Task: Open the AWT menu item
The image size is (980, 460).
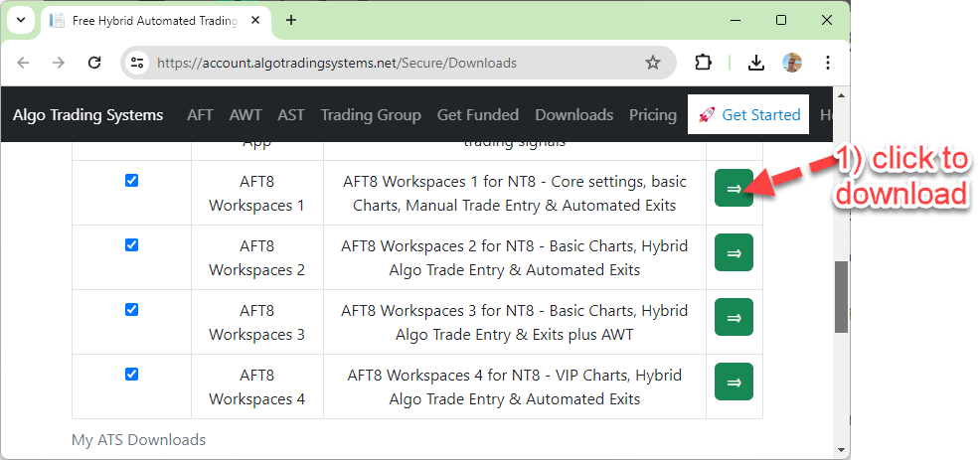Action: pos(245,115)
